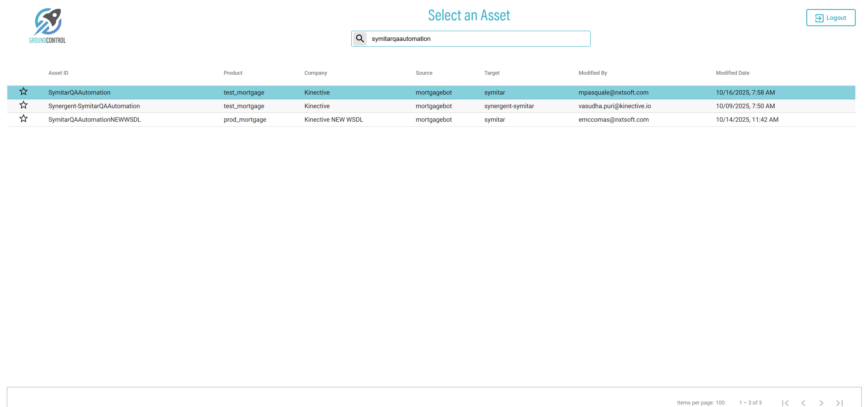Click the asset search input field
The width and height of the screenshot is (868, 407).
(478, 39)
